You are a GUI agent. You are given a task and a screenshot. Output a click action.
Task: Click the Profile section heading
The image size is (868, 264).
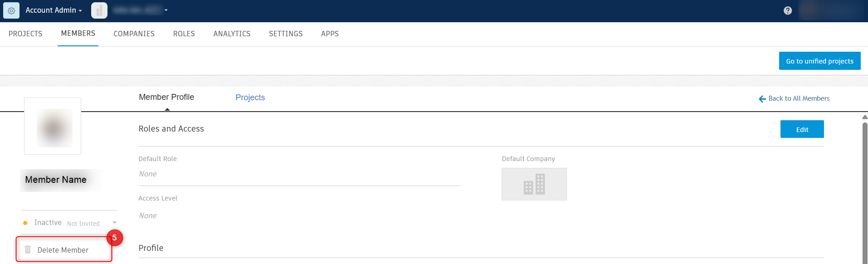click(x=151, y=248)
